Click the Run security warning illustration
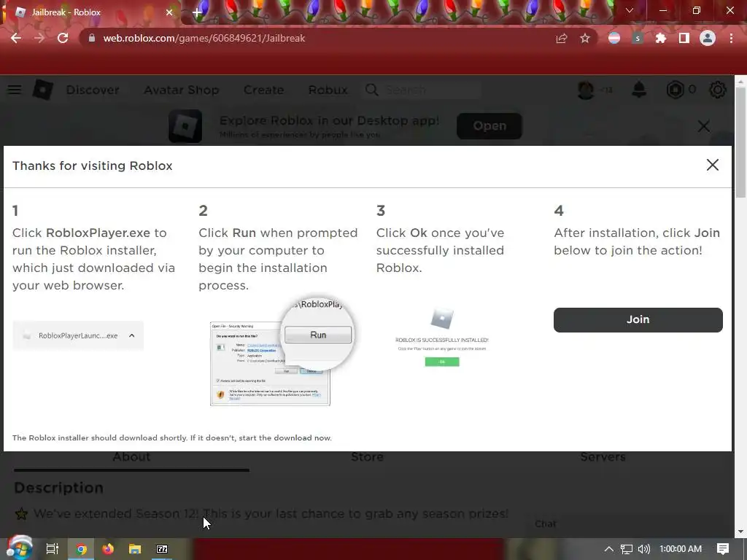 281,352
